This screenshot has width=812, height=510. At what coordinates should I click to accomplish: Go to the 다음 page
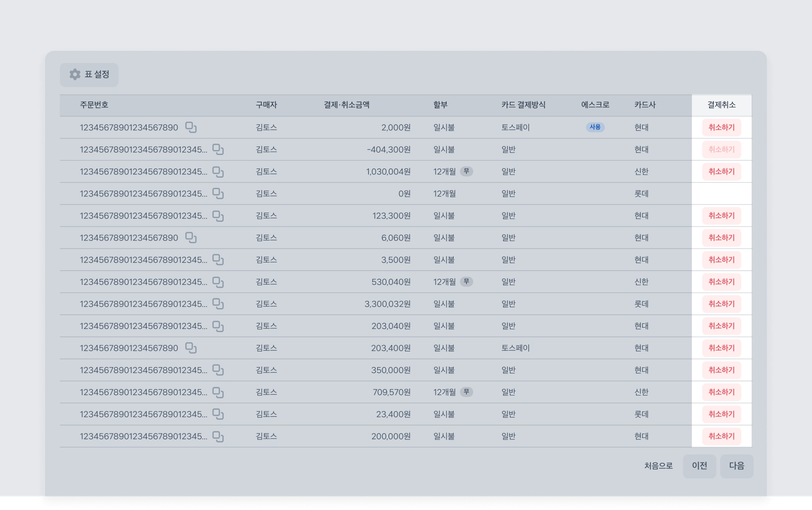(736, 466)
